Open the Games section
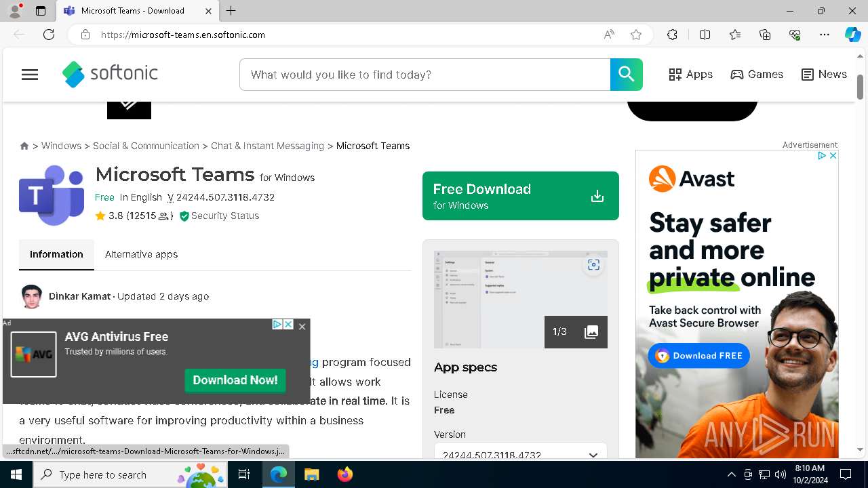Image resolution: width=868 pixels, height=488 pixels. tap(757, 75)
